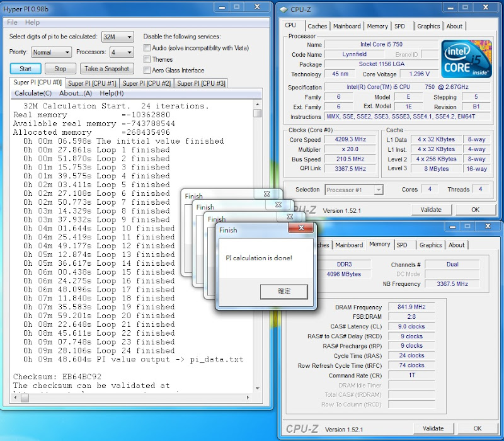Open Mainboard tab in bottom CPU-Z window
This screenshot has width=504, height=441.
349,245
